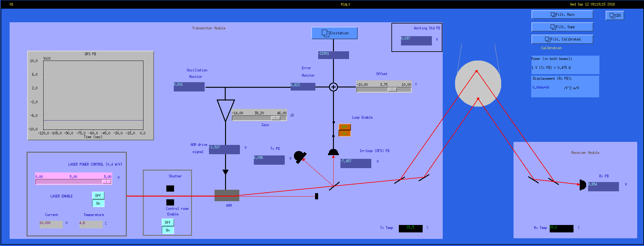Open the GDS display
Screen dimensions: 644x246
point(615,15)
